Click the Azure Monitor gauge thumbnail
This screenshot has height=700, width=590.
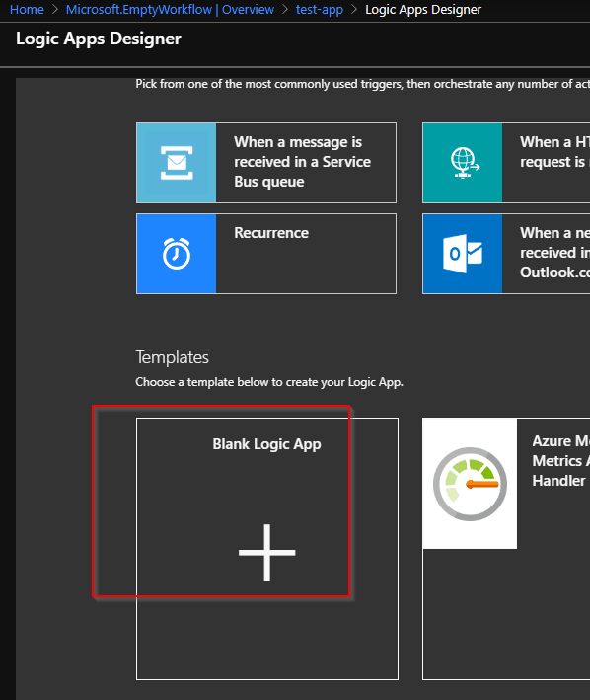tap(470, 484)
